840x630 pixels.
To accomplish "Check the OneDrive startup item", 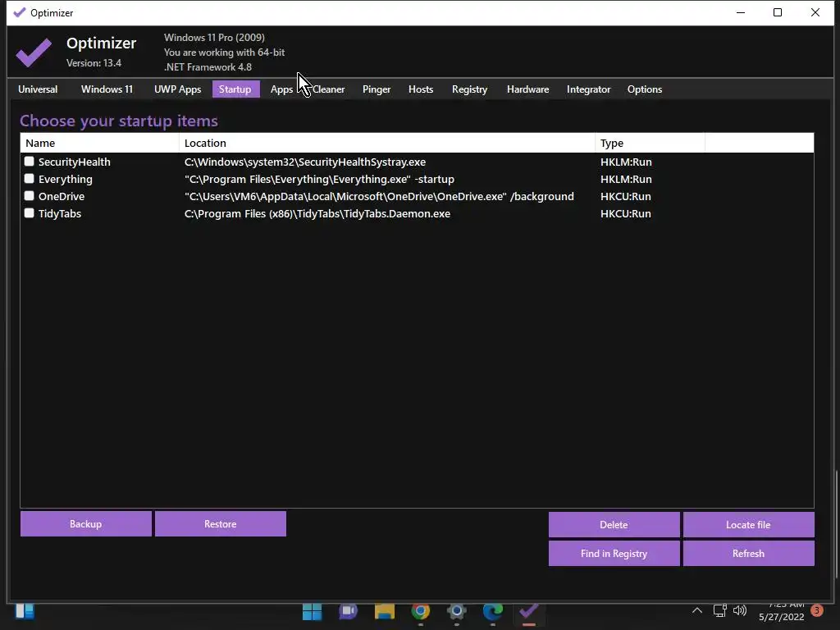I will click(x=29, y=195).
